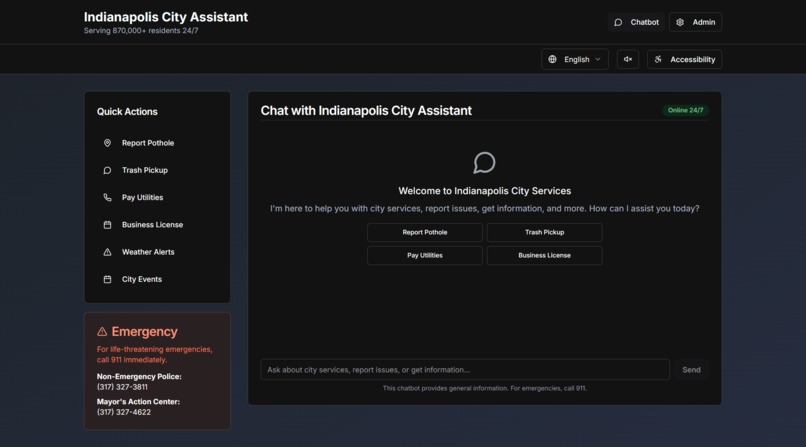Click the Non-Emergency Police number (317) 327-3811

tap(122, 387)
